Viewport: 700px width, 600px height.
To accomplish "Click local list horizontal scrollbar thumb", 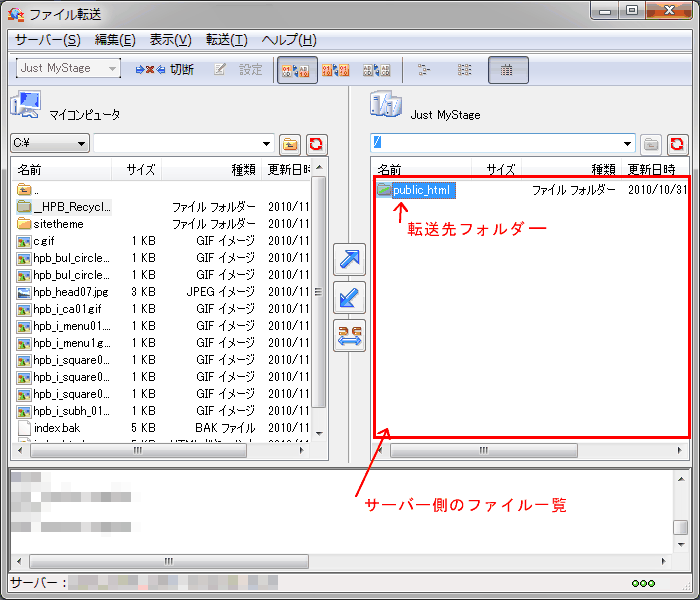I will click(138, 450).
